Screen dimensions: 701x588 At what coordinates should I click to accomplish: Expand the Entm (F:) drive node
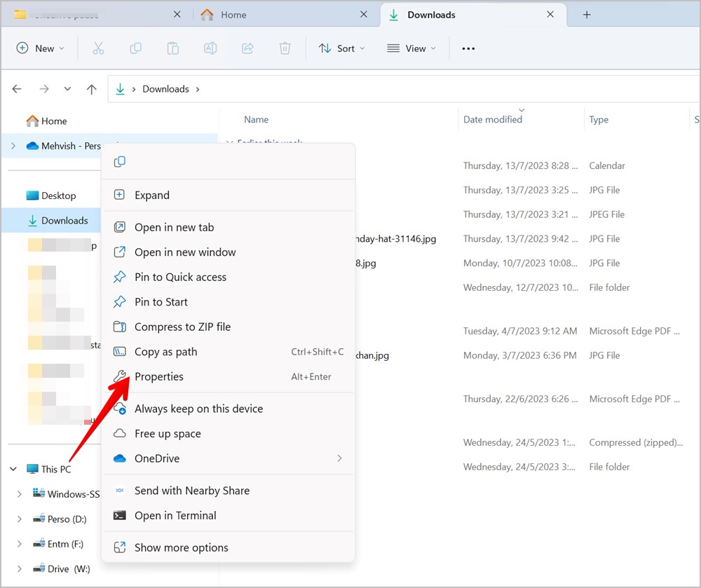pyautogui.click(x=19, y=544)
